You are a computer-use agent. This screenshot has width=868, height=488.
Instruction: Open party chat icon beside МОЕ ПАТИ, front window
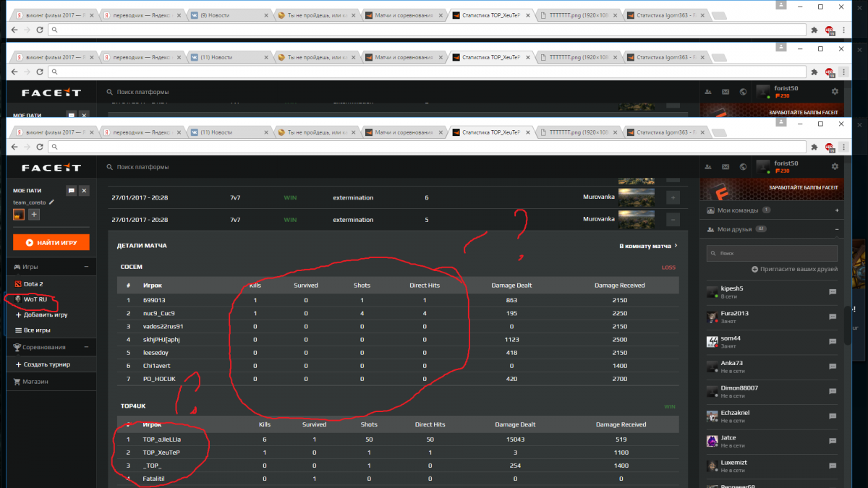71,190
